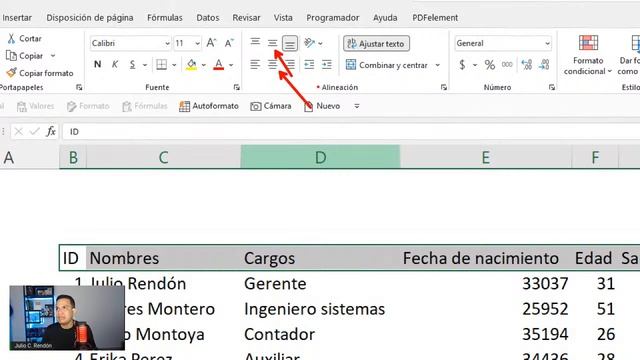Open the font size 11 dropdown
The height and width of the screenshot is (360, 640).
click(x=198, y=43)
